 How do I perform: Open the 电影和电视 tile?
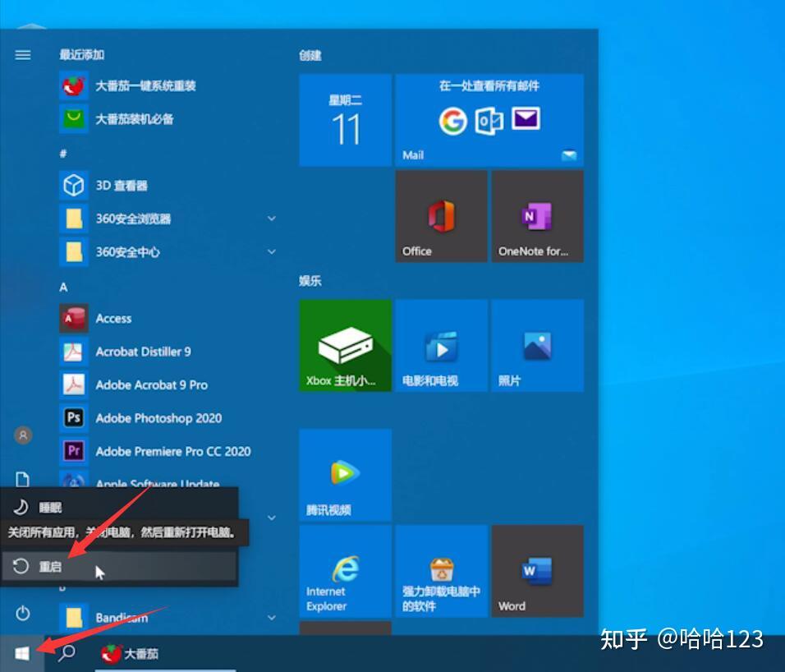tap(441, 346)
